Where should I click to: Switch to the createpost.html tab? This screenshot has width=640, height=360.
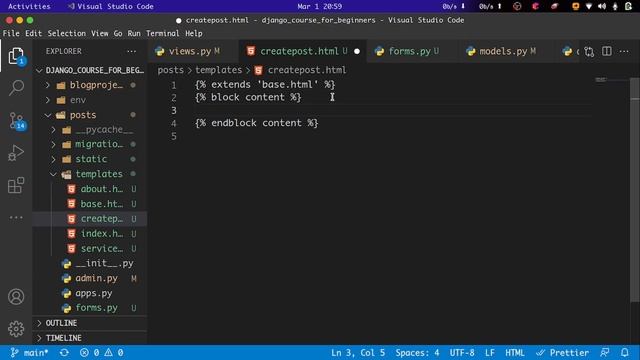pos(302,51)
